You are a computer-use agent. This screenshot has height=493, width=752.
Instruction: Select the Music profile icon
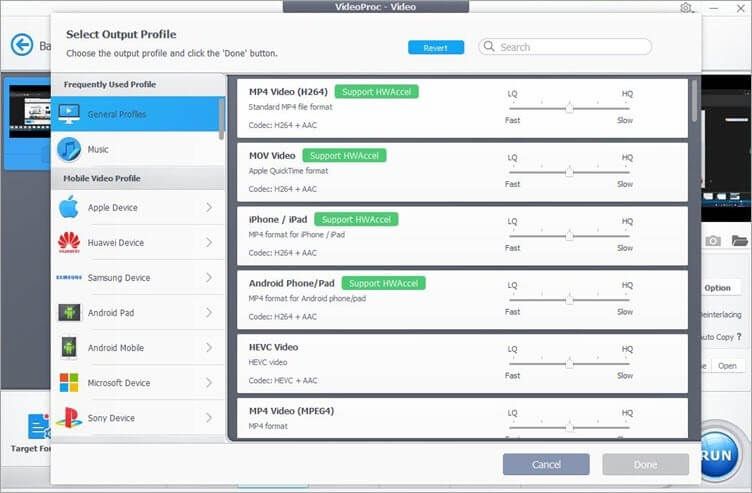pos(68,149)
